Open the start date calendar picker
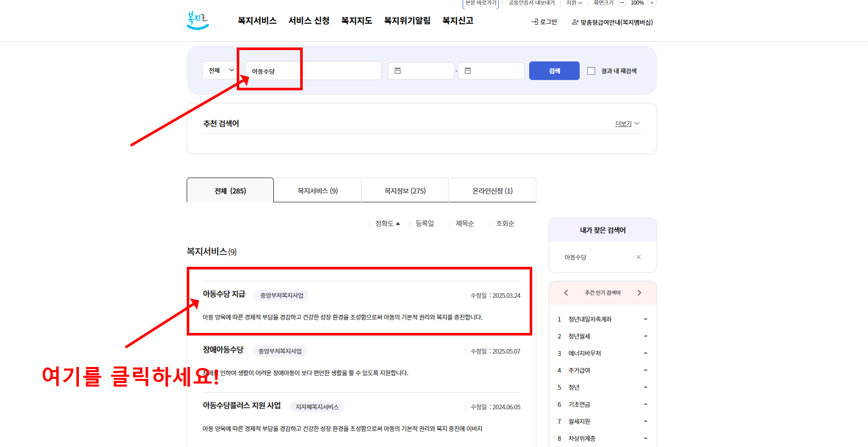 pos(398,71)
